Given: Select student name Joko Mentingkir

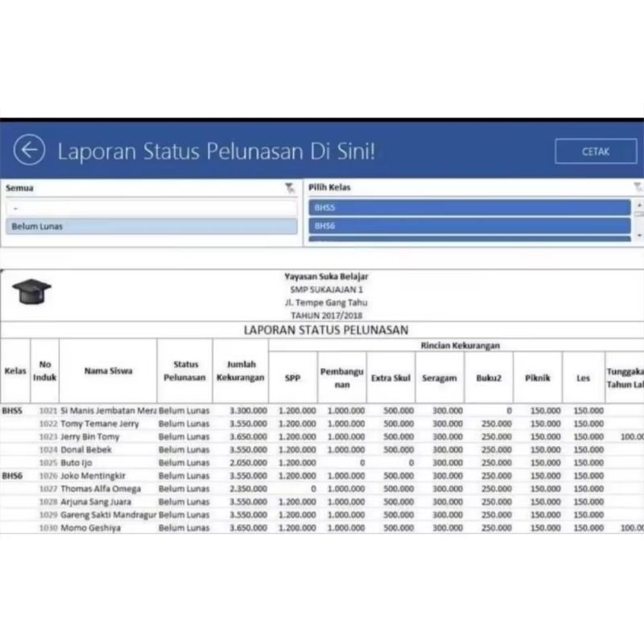Looking at the screenshot, I should 93,476.
